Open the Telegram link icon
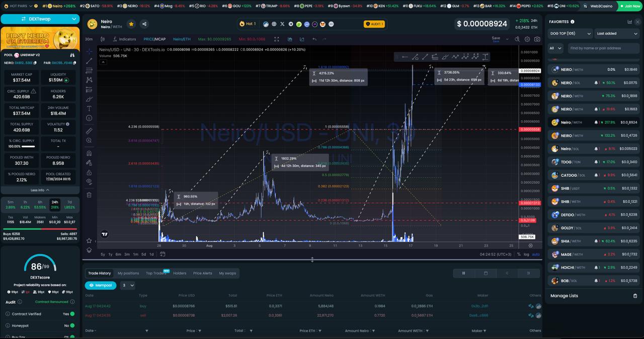This screenshot has width=644, height=339. (x=290, y=24)
